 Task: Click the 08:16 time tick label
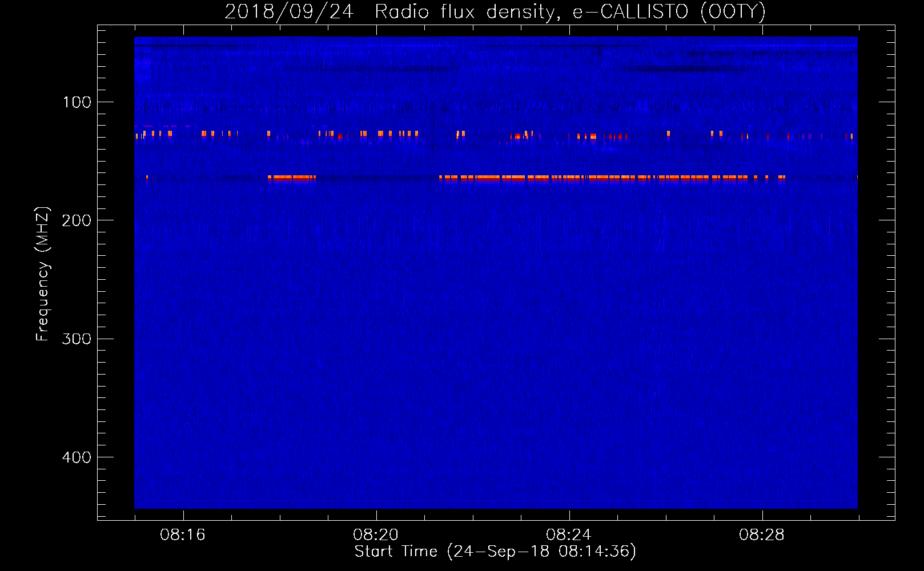183,535
